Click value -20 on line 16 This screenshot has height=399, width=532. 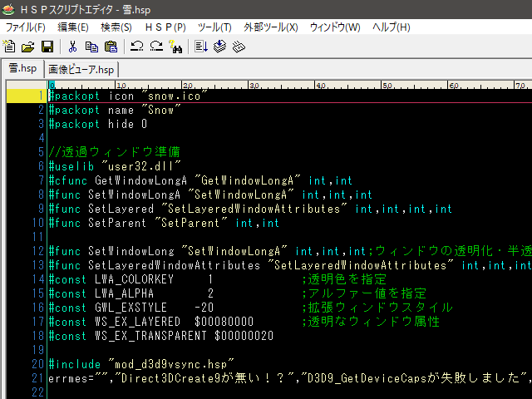pyautogui.click(x=204, y=308)
